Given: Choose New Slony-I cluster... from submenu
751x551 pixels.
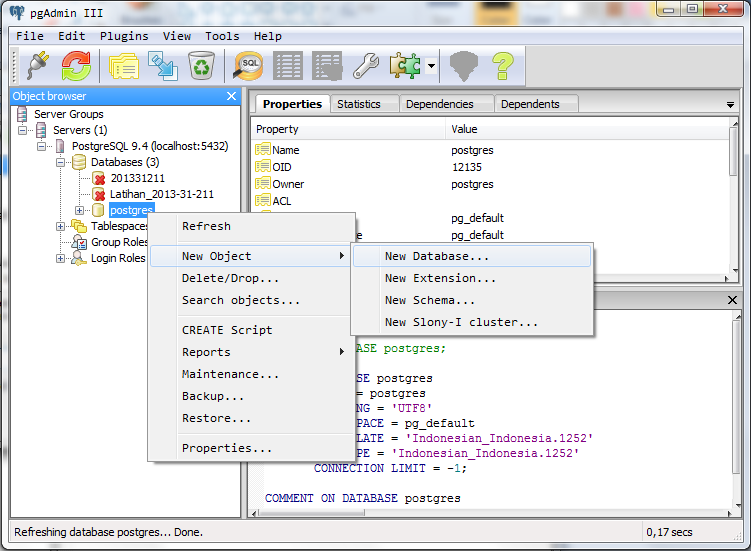Looking at the screenshot, I should click(472, 322).
